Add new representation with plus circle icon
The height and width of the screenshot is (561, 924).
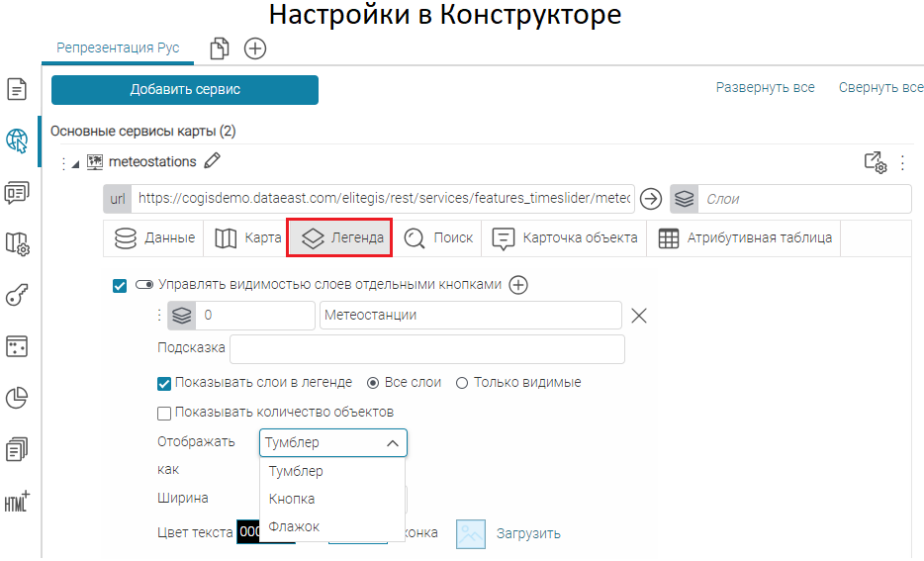[x=255, y=48]
